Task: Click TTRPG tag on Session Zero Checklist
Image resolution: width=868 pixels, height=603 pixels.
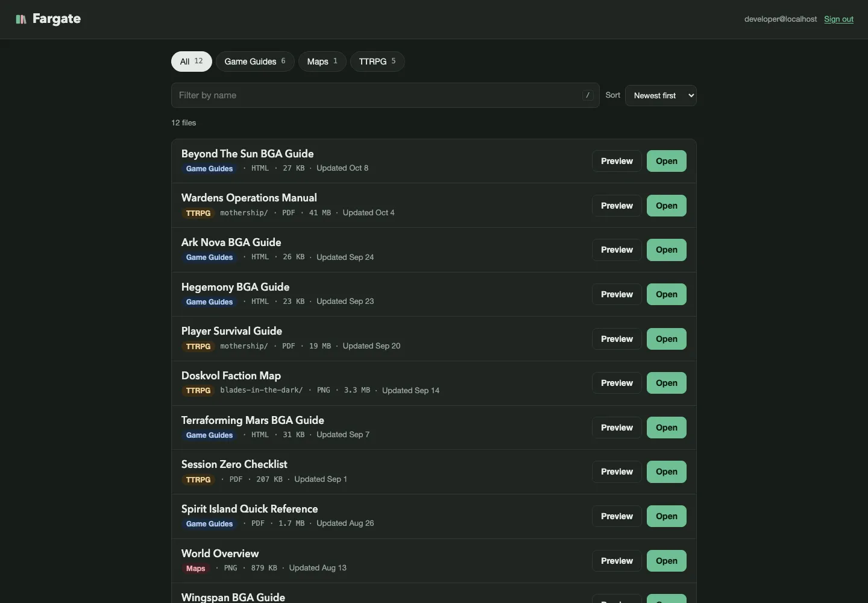Action: pos(198,479)
